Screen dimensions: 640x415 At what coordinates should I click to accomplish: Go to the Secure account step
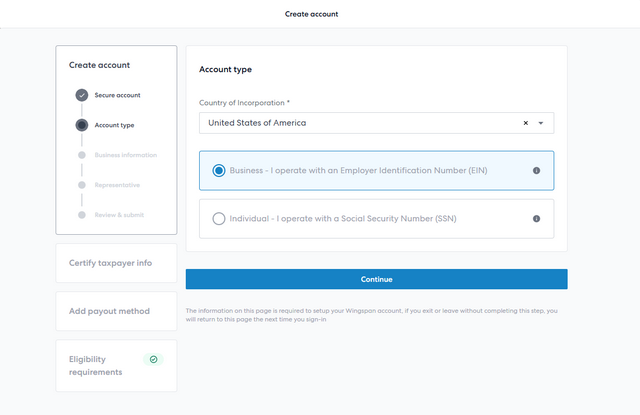click(x=117, y=95)
